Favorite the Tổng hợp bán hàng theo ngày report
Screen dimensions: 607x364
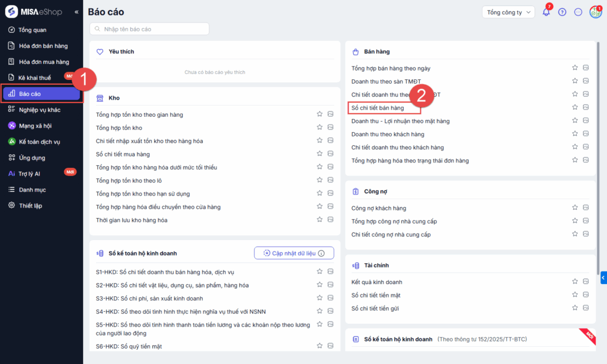574,68
